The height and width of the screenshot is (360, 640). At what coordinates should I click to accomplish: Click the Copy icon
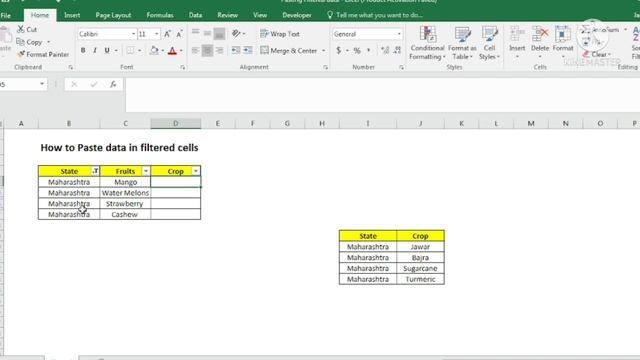(20, 42)
